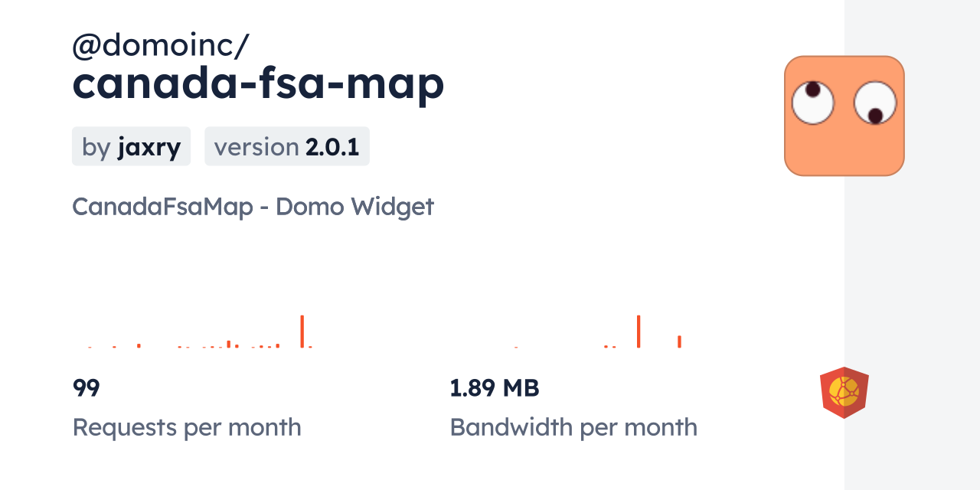Open the @domoinc/ scope link
Screen dimensions: 980x490
[x=160, y=46]
